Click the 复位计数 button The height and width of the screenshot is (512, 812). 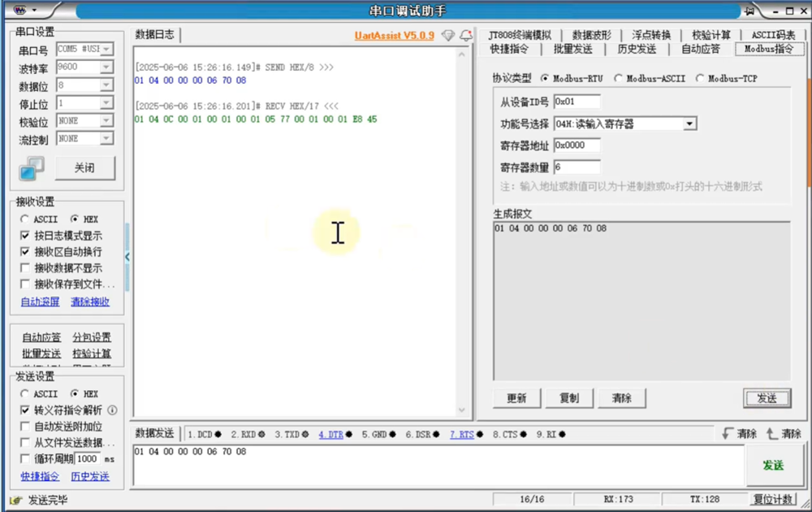click(x=772, y=499)
